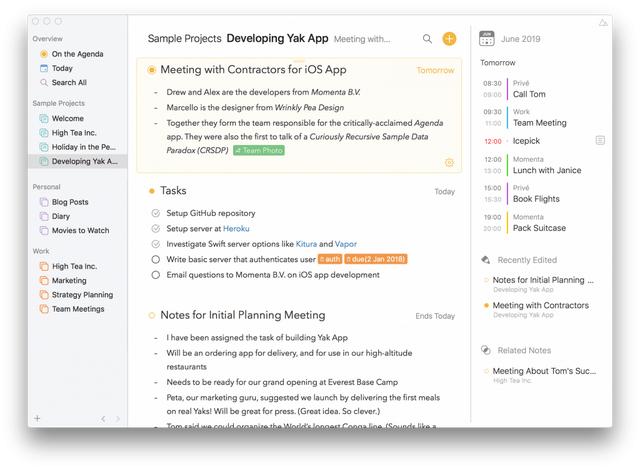Check the Write basic server task
Image resolution: width=640 pixels, height=470 pixels.
[x=155, y=259]
